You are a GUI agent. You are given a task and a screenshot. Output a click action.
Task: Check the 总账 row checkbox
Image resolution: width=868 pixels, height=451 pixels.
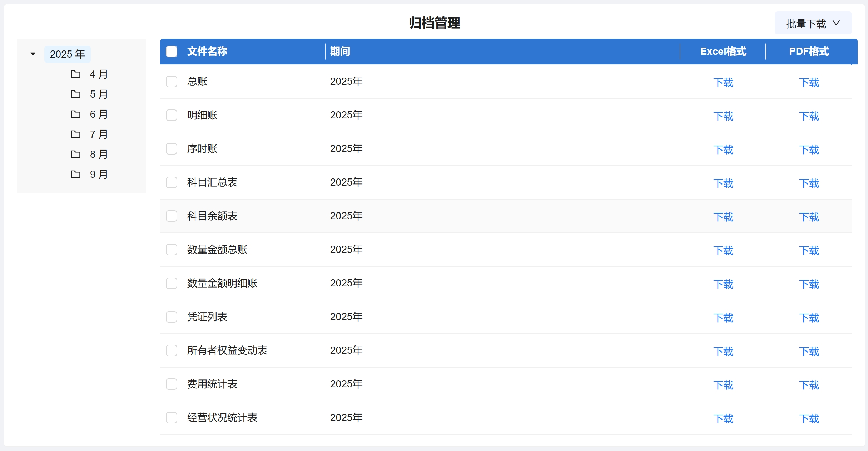(x=172, y=82)
